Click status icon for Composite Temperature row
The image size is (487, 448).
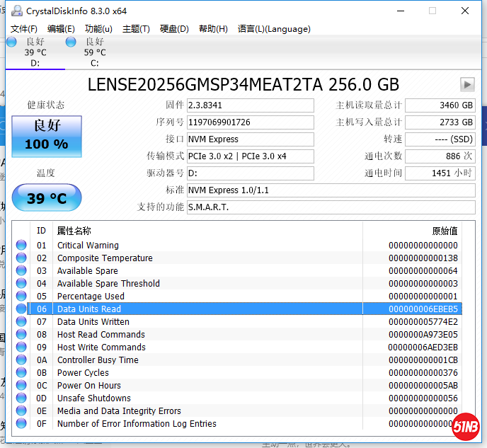21,258
